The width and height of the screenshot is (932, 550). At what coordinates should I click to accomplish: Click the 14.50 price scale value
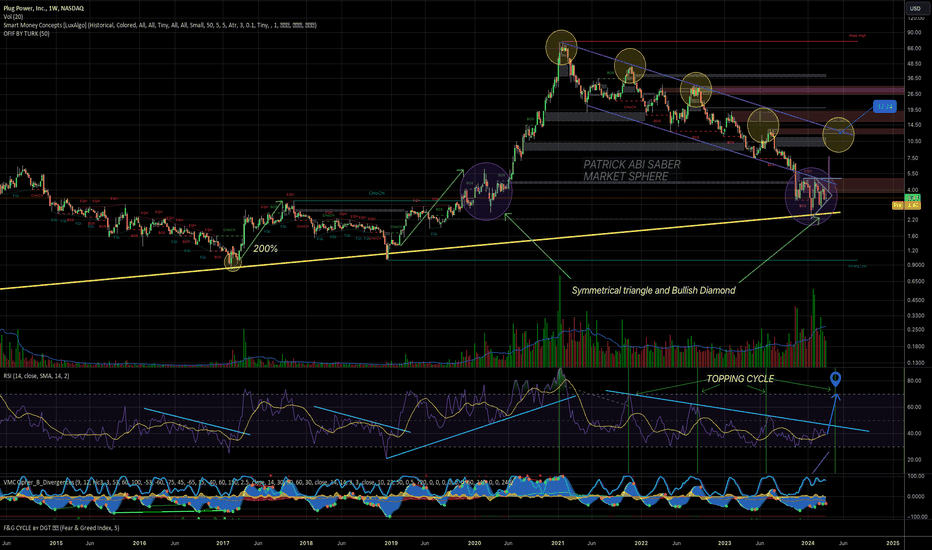914,125
